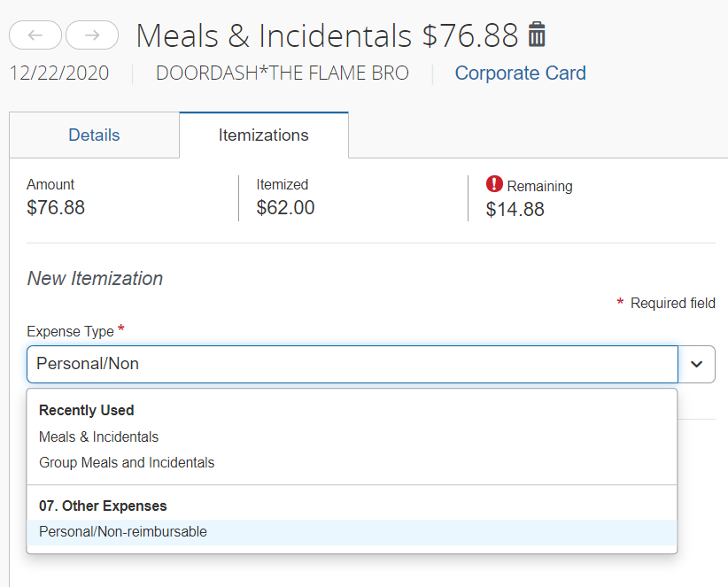Click the New Itemization heading
Image resolution: width=728 pixels, height=587 pixels.
[94, 278]
